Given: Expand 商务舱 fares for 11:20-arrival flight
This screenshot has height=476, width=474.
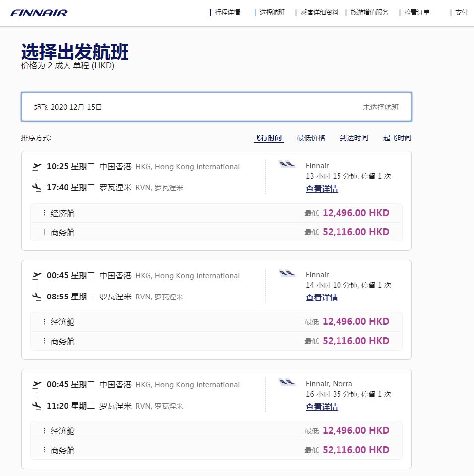Looking at the screenshot, I should point(216,450).
